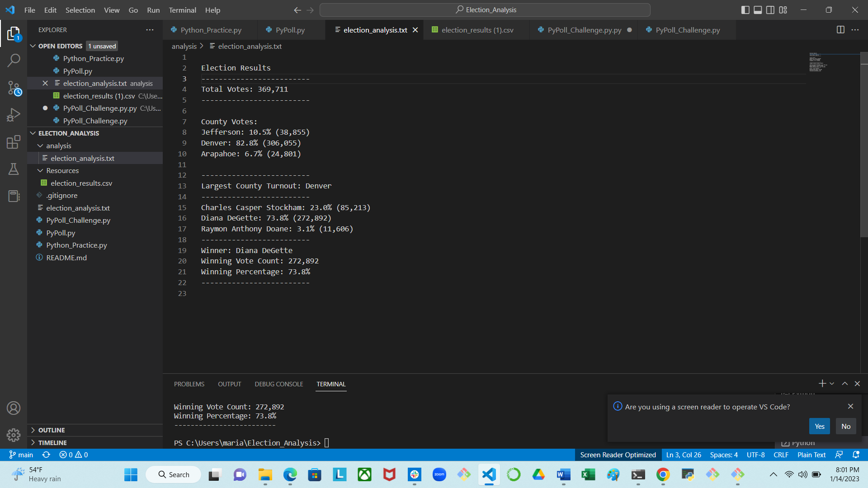Viewport: 868px width, 488px height.
Task: Open the Testing beaker icon
Action: 14,169
